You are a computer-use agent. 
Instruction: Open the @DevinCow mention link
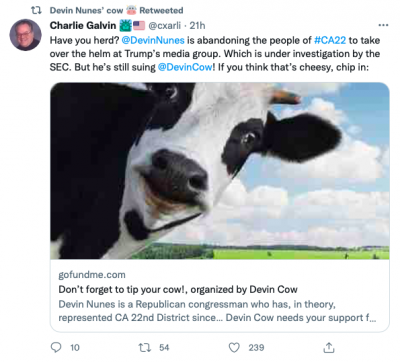point(185,67)
